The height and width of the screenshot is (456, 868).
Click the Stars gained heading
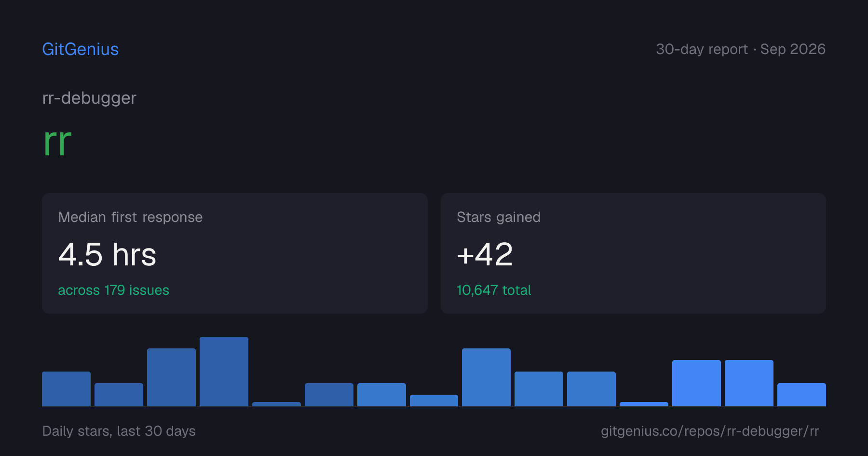499,217
